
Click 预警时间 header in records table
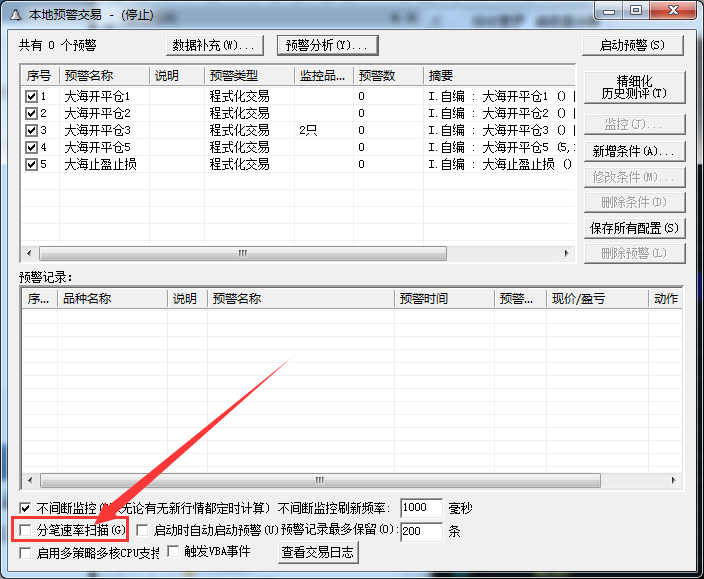(x=444, y=298)
